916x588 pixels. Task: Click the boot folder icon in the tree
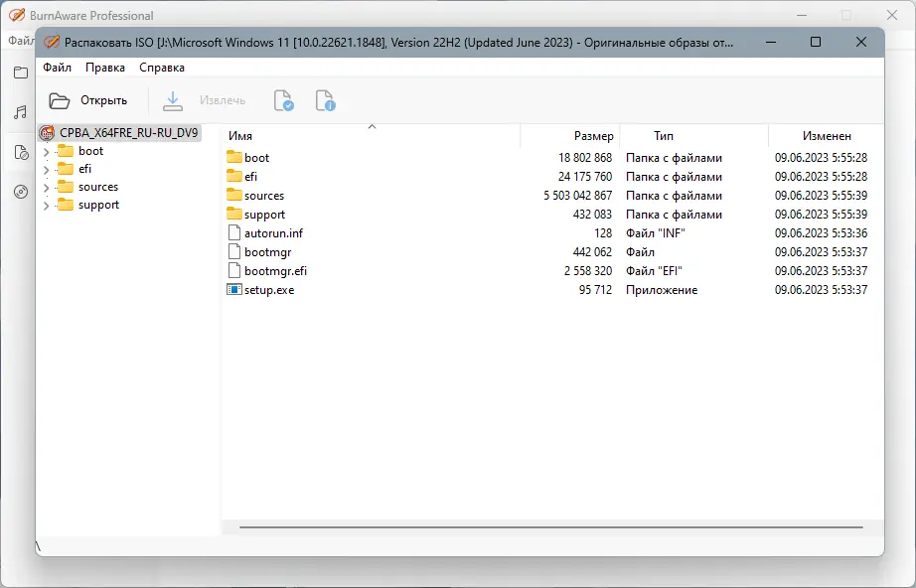[x=66, y=151]
